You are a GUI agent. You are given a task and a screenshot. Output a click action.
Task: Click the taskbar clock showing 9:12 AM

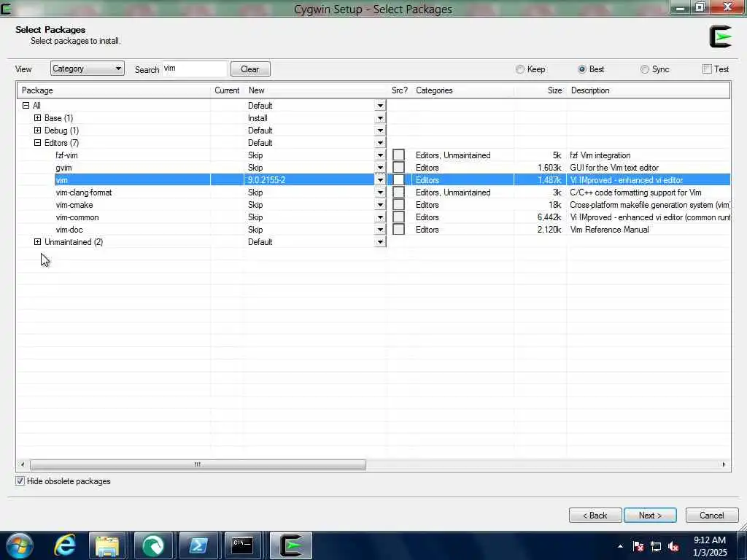coord(710,545)
